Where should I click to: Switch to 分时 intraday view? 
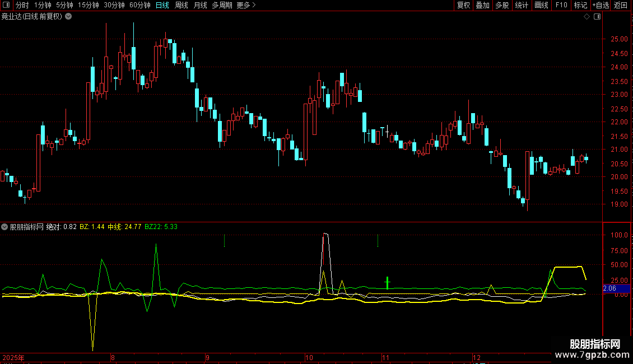tap(22, 5)
